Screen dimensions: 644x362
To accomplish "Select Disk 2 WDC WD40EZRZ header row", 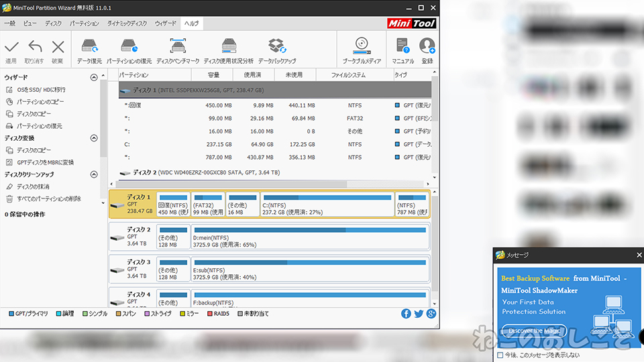I will pyautogui.click(x=275, y=173).
